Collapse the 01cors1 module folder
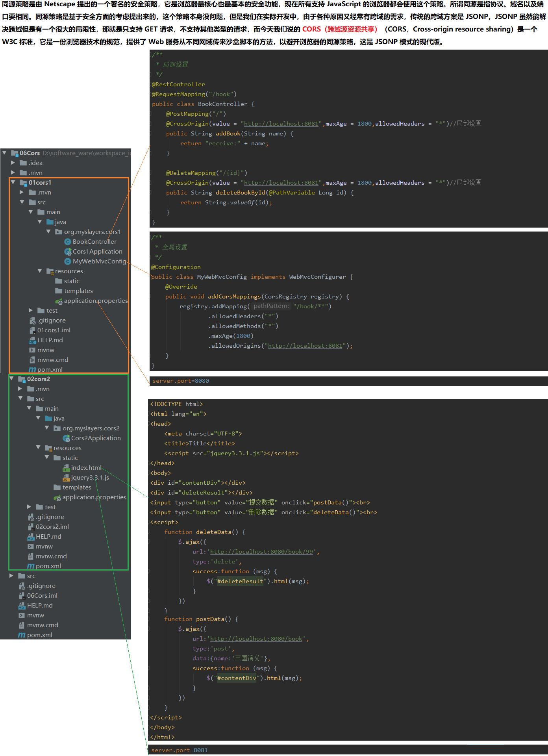The width and height of the screenshot is (548, 756). coord(13,182)
